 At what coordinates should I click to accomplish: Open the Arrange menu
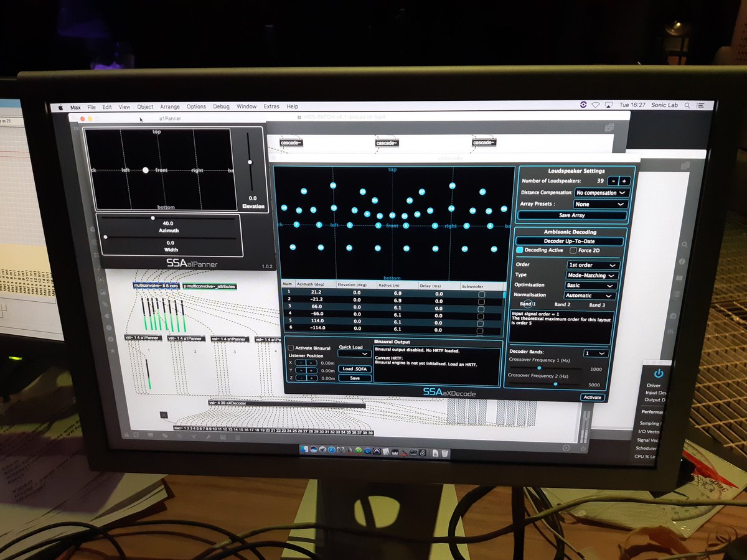click(170, 107)
